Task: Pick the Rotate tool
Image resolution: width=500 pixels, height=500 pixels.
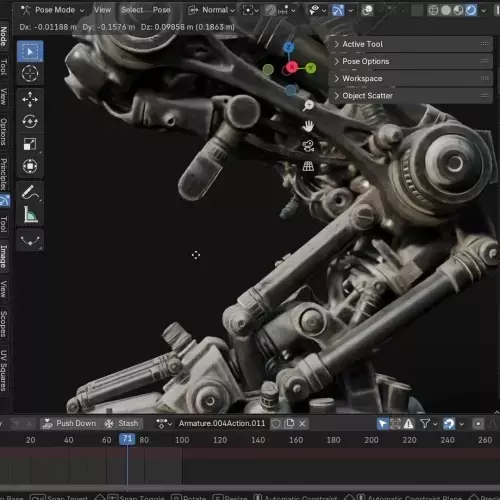Action: coord(30,122)
